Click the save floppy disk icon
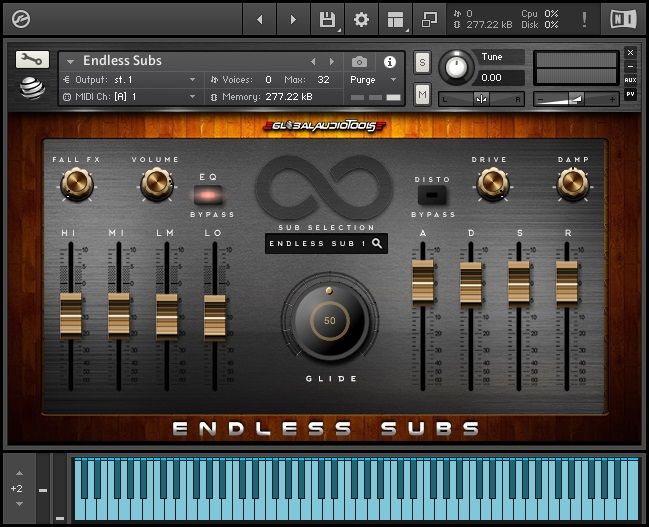 pyautogui.click(x=327, y=19)
